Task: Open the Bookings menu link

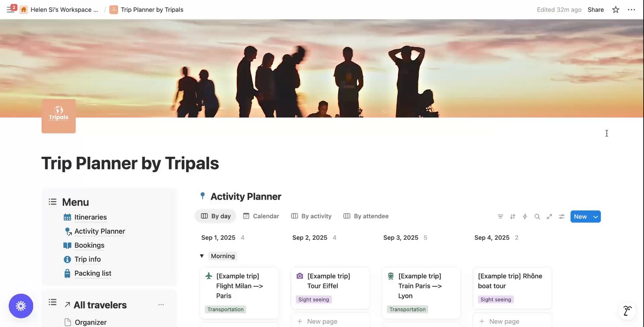Action: click(89, 245)
